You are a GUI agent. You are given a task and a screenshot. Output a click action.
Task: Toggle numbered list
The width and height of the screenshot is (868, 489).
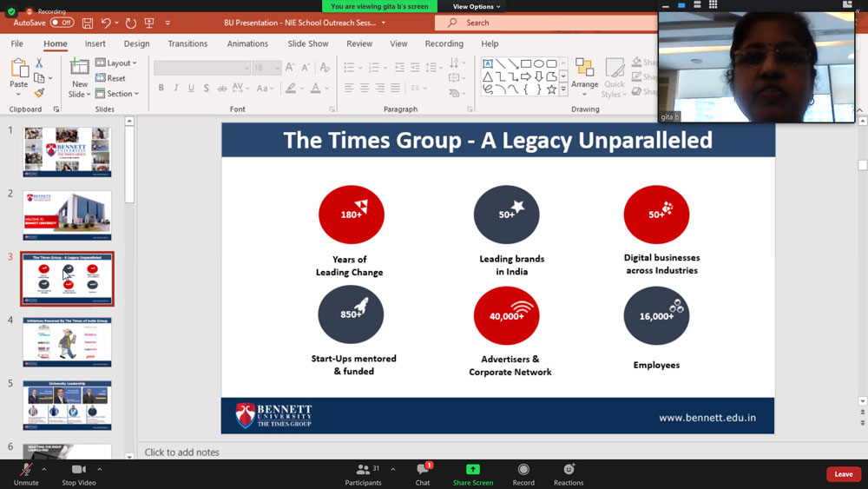click(x=374, y=68)
